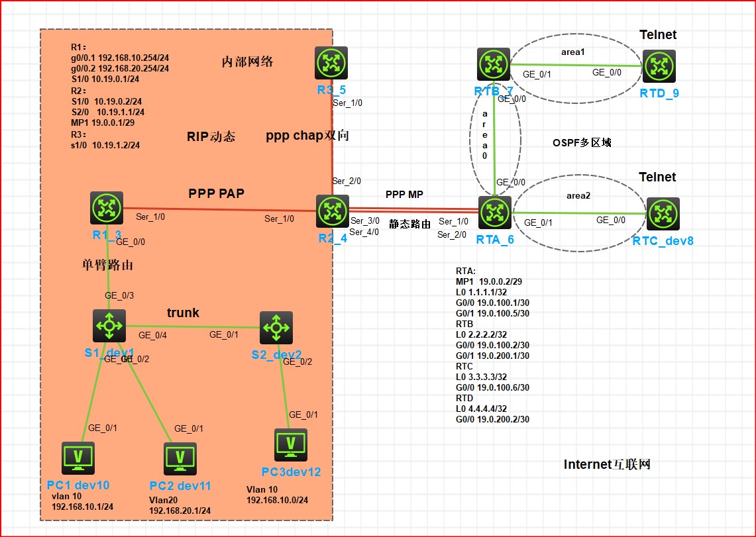Click the RTC_dev8 router icon

pos(663,213)
